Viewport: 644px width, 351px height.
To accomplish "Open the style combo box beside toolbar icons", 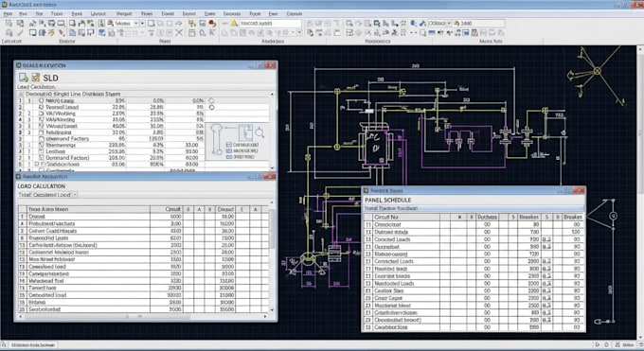I will click(x=126, y=24).
